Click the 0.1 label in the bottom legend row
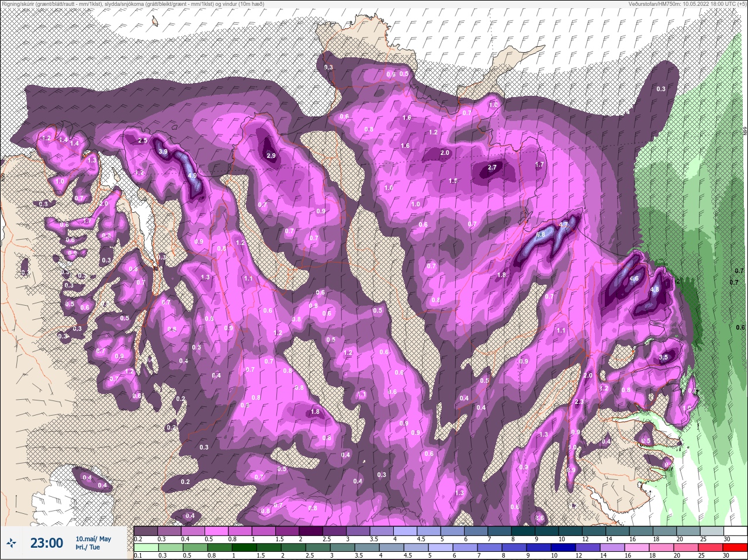748x560 pixels. tap(138, 555)
